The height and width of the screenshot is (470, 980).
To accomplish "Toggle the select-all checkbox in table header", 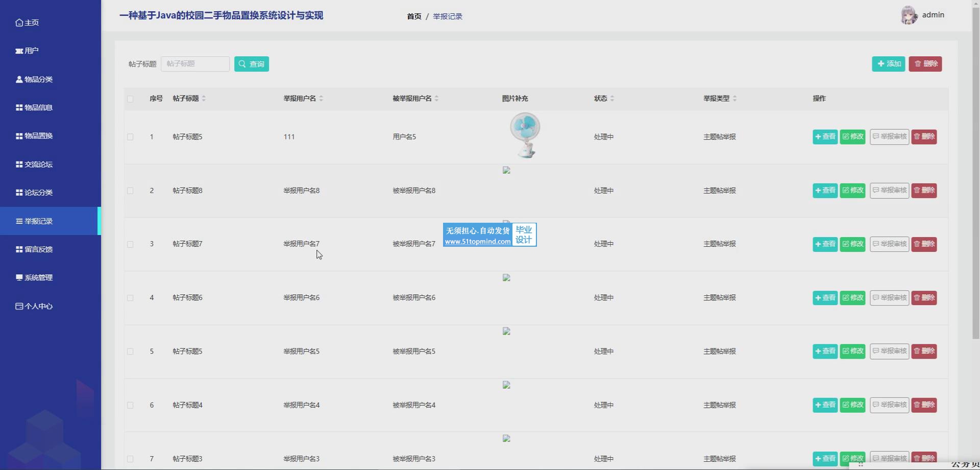I will pos(130,99).
